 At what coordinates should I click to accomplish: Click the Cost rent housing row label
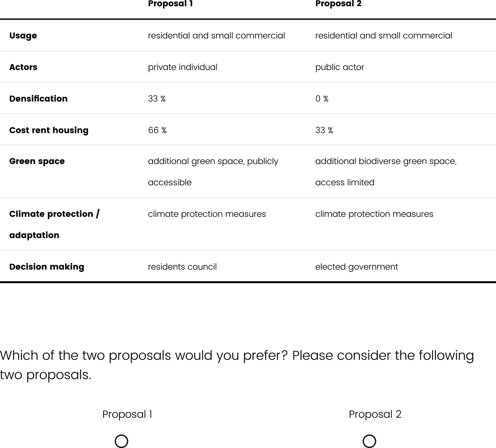tap(49, 130)
